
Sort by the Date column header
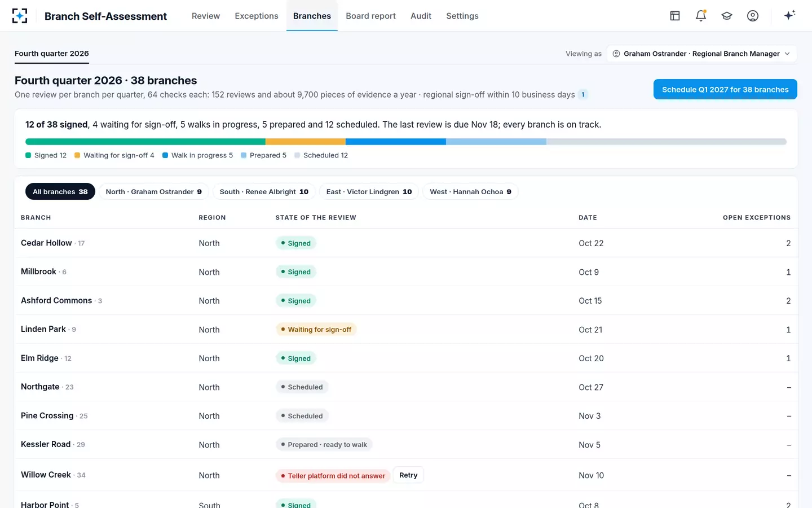click(588, 217)
